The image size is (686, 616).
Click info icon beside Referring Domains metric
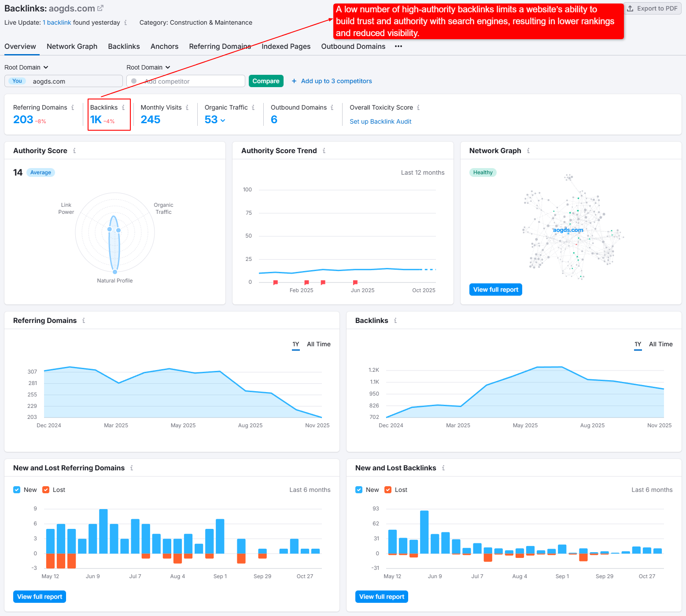coord(73,107)
